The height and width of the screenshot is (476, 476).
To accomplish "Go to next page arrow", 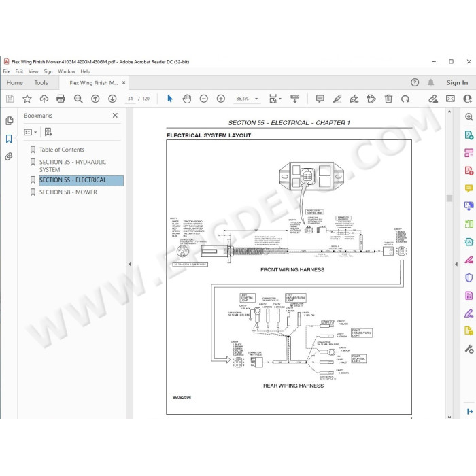I will pos(112,99).
